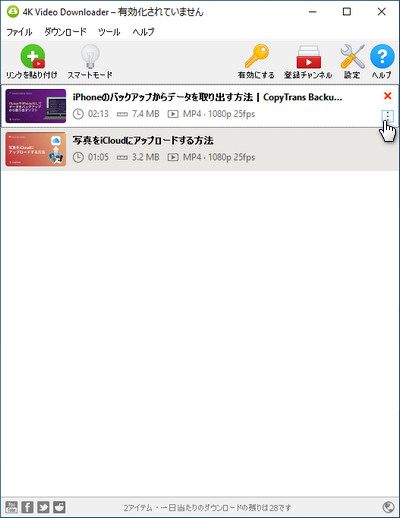Open 登録チャンネル (Subscriptions) icon
Screen dimensions: 400x518
tap(308, 57)
